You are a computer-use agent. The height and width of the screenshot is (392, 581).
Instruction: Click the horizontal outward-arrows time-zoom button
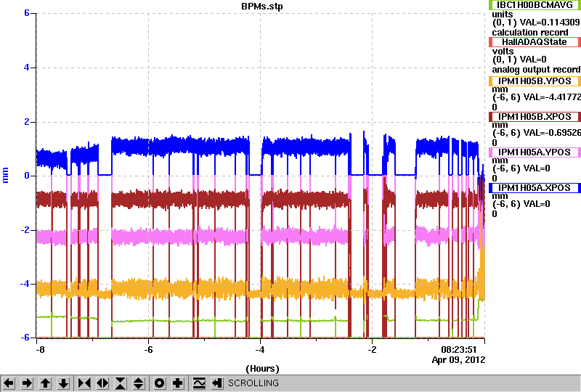pyautogui.click(x=102, y=383)
